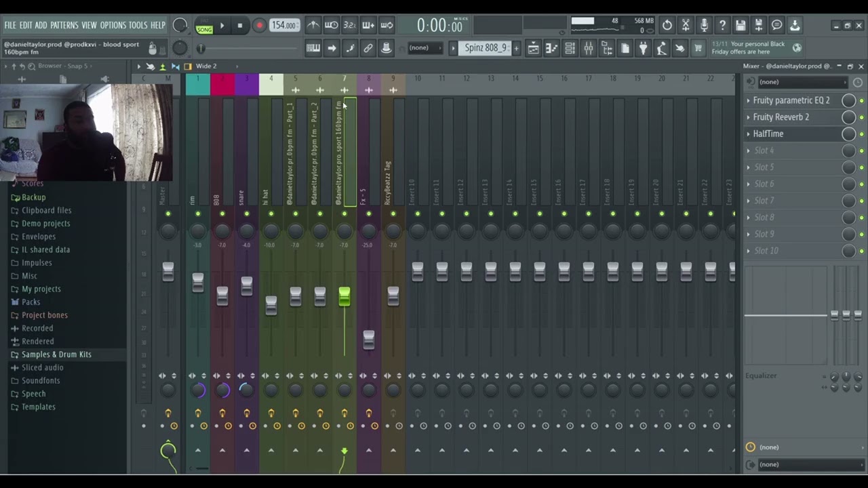Expand the Fruity parametric EQ 2 slot arrow

click(x=749, y=100)
